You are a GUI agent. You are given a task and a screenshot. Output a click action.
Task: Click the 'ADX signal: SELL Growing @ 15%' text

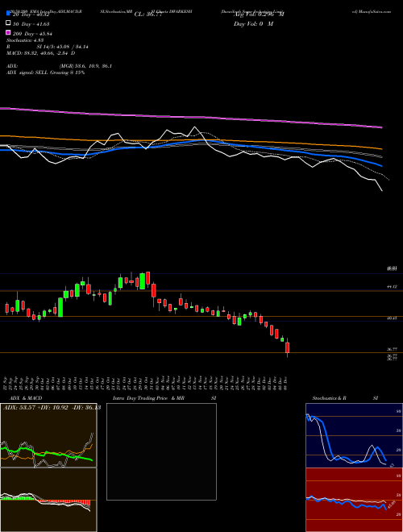pos(45,73)
